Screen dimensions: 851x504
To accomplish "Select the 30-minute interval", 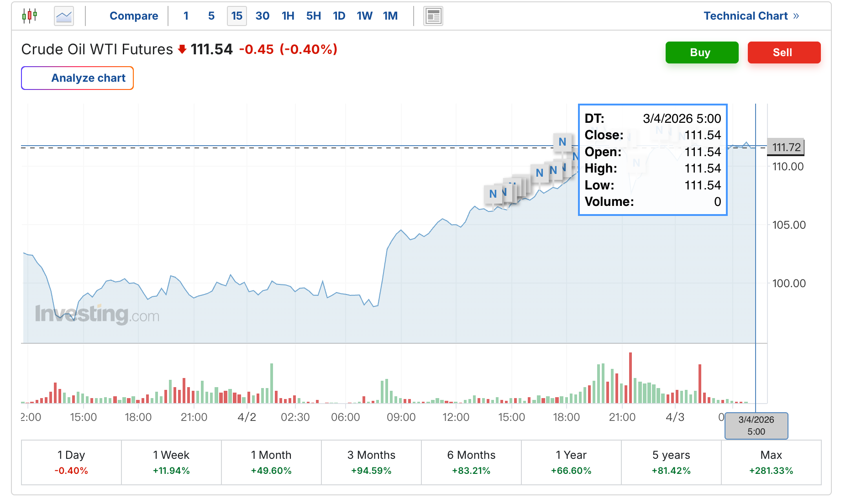I will (x=263, y=16).
